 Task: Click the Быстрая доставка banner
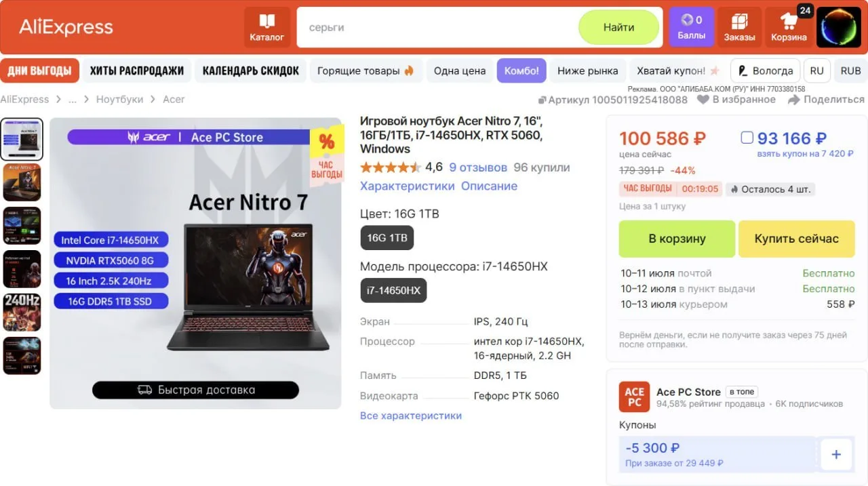(195, 390)
